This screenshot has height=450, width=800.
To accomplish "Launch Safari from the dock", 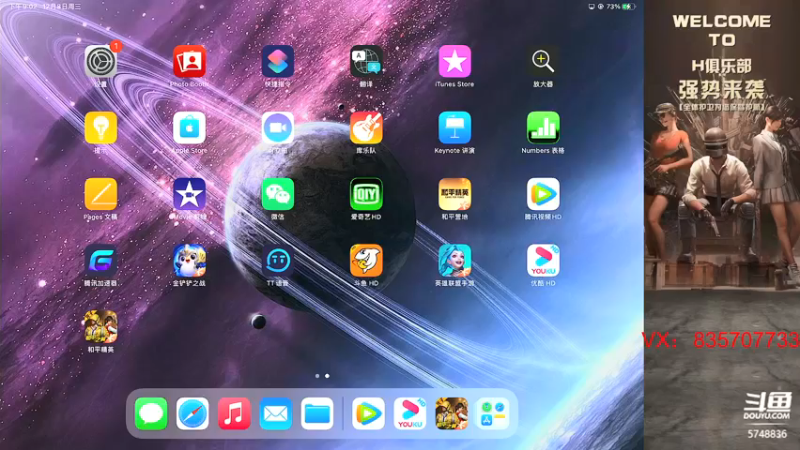I will 192,413.
